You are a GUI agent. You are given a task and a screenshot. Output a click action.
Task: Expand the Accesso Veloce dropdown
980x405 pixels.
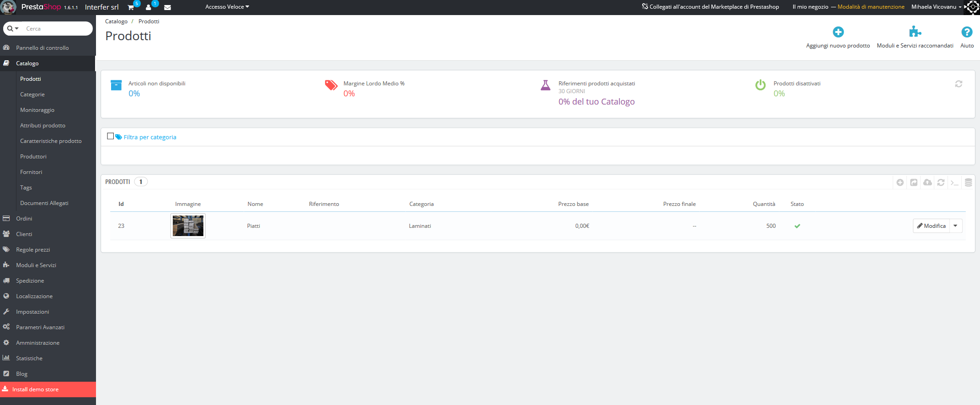click(227, 7)
